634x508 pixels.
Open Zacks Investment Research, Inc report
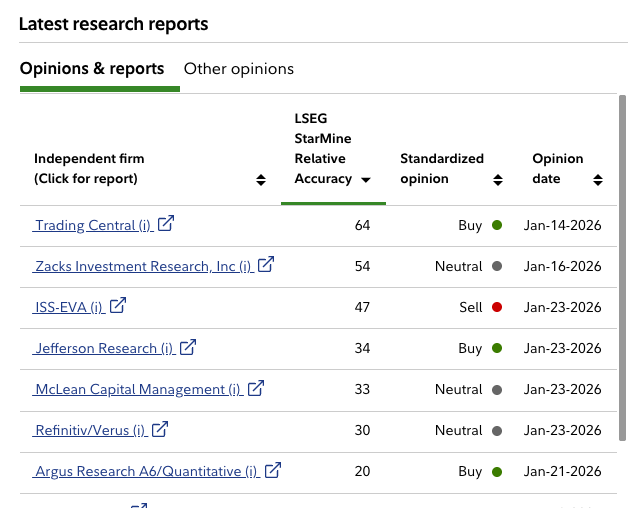click(143, 267)
